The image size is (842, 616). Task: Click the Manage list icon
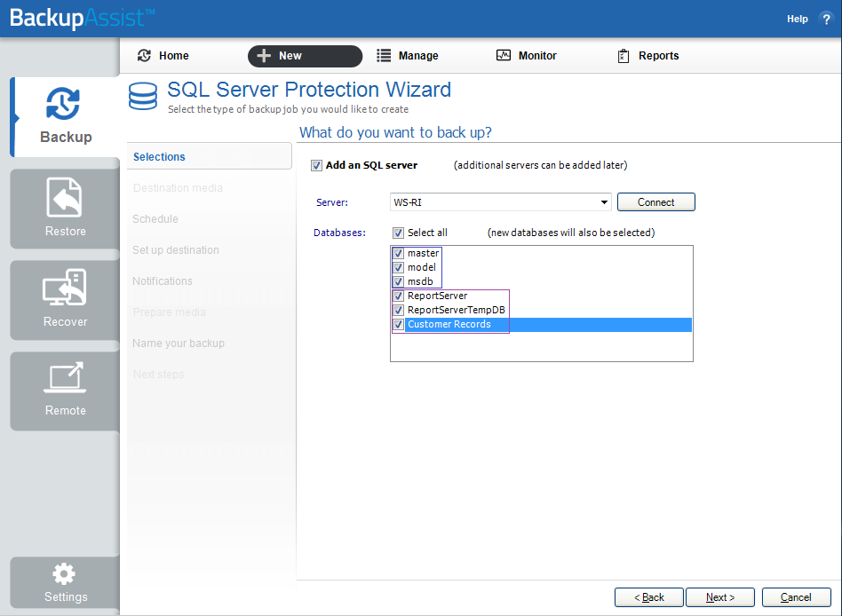tap(384, 56)
